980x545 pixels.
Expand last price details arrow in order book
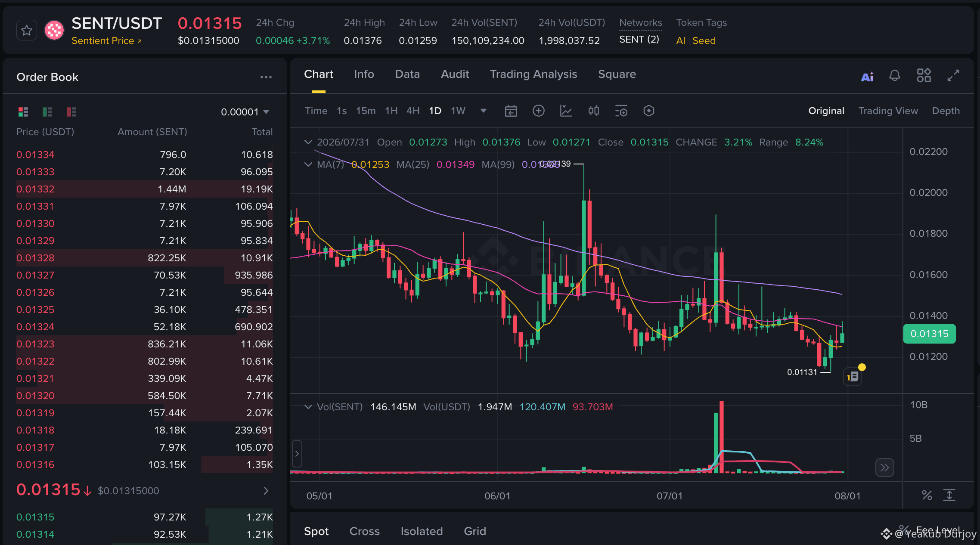[266, 491]
